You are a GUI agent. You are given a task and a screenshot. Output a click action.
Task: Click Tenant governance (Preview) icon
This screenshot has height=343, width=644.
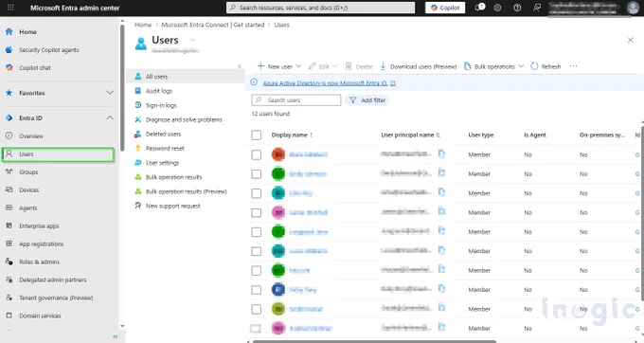click(9, 298)
